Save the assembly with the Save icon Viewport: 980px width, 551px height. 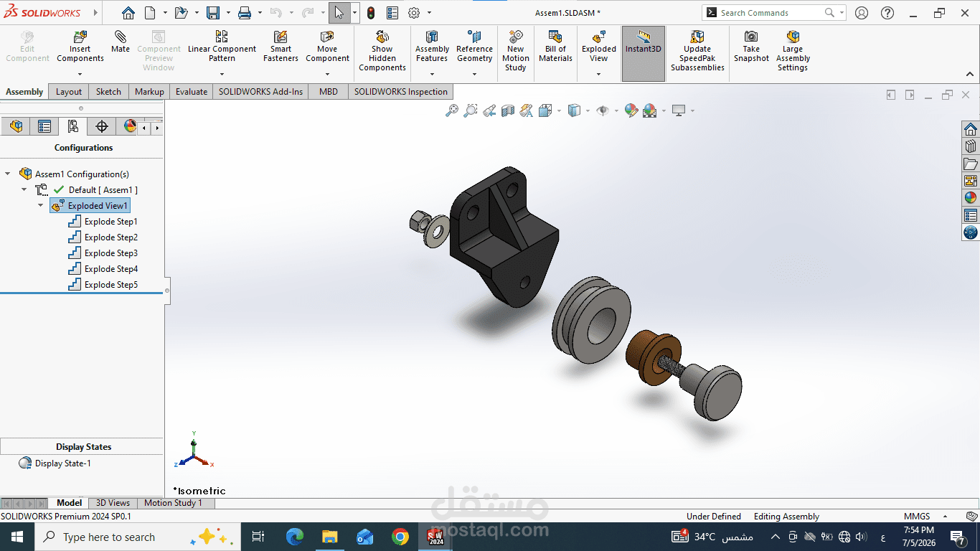[213, 13]
